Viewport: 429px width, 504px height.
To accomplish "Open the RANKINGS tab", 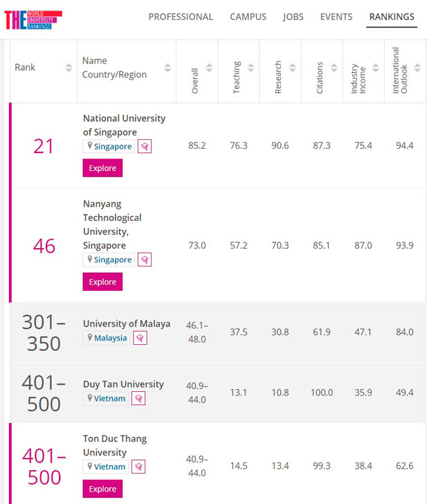I will point(392,17).
